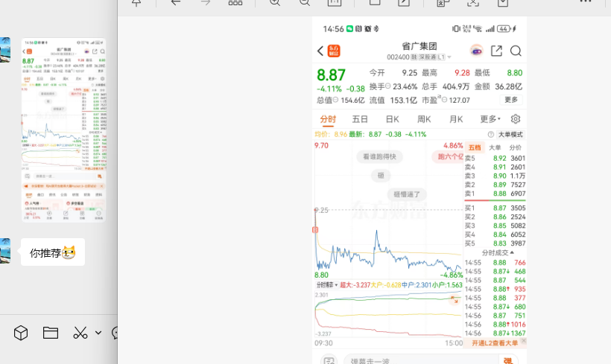The image size is (611, 364).
Task: Click the 弹幕走一波 input field
Action: (421, 361)
